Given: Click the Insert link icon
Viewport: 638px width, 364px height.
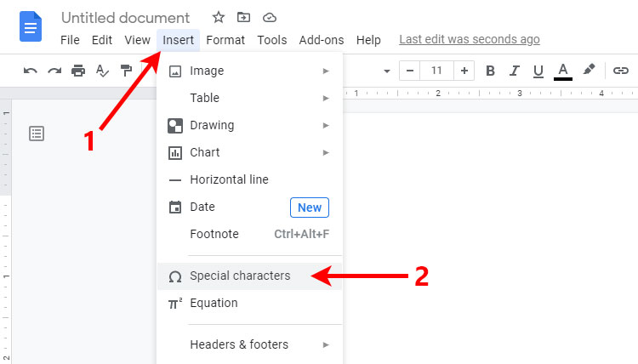Looking at the screenshot, I should click(x=620, y=71).
